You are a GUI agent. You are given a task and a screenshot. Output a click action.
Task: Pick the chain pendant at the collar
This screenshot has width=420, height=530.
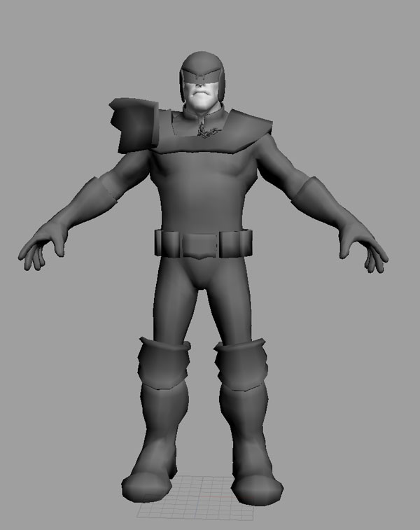click(x=208, y=130)
